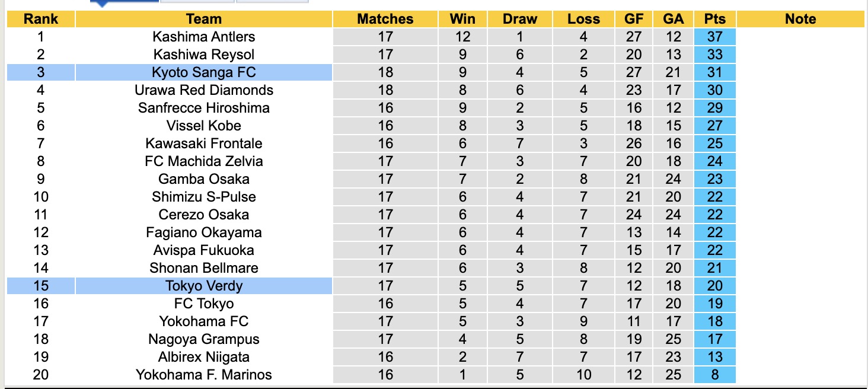This screenshot has height=389, width=868.
Task: Click the GA column header
Action: 673,19
